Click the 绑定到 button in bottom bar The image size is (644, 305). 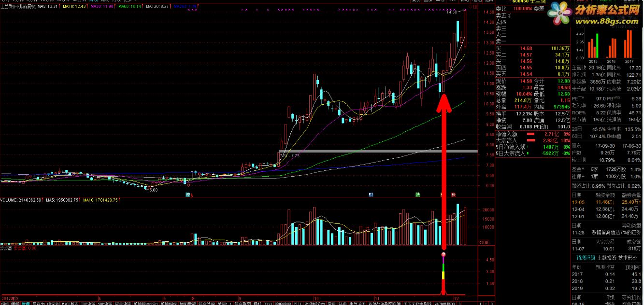[53, 303]
